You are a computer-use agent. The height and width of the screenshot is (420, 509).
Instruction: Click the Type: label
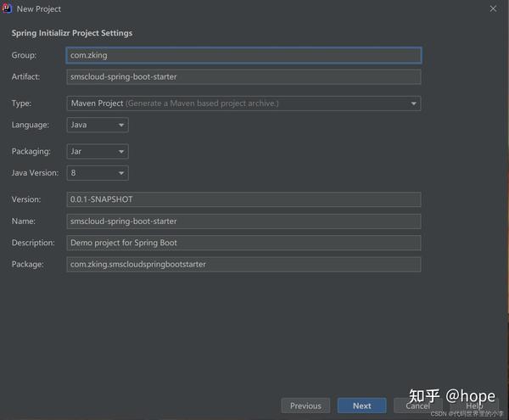coord(21,104)
